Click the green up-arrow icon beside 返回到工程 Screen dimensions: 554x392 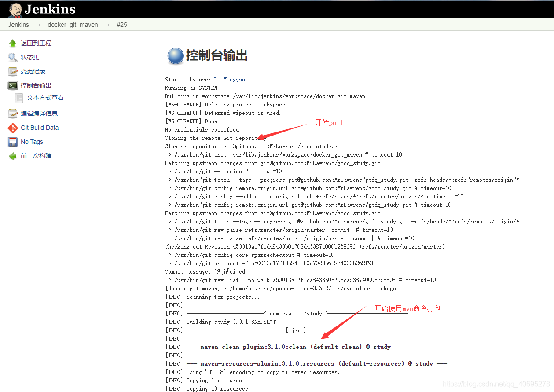(x=13, y=43)
